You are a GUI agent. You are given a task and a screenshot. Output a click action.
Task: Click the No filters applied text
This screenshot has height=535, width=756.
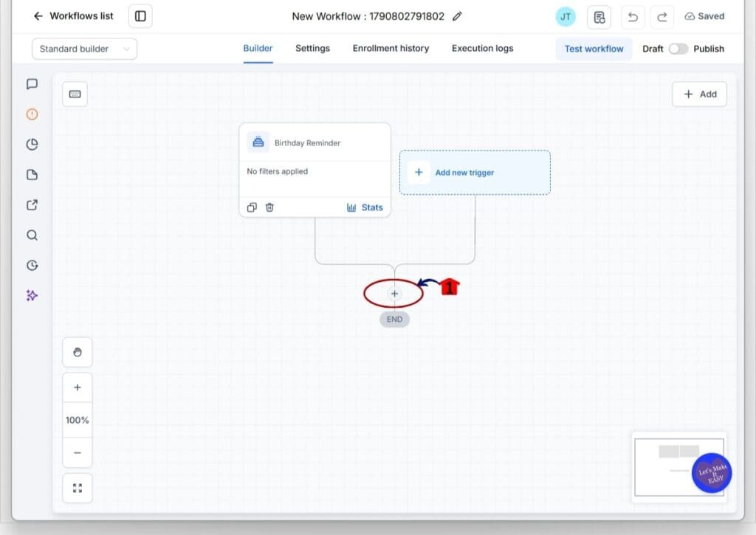click(278, 171)
